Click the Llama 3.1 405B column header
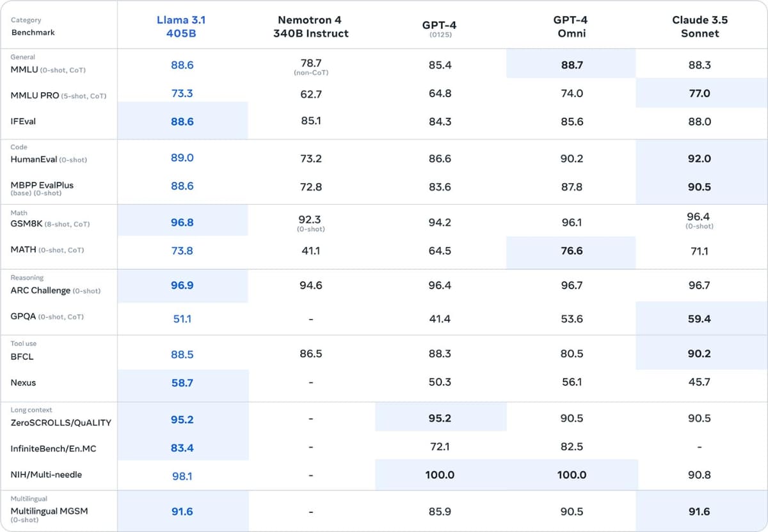 pyautogui.click(x=182, y=26)
